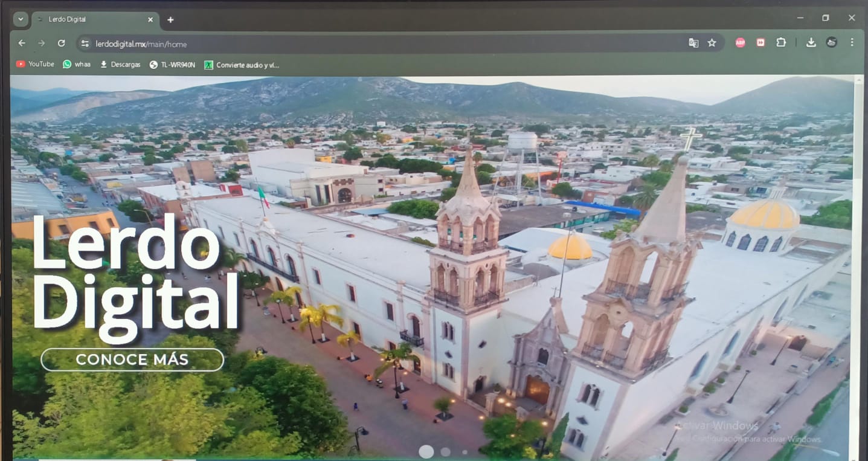The height and width of the screenshot is (461, 868).
Task: Open the Chrome three-dot menu
Action: coord(852,43)
